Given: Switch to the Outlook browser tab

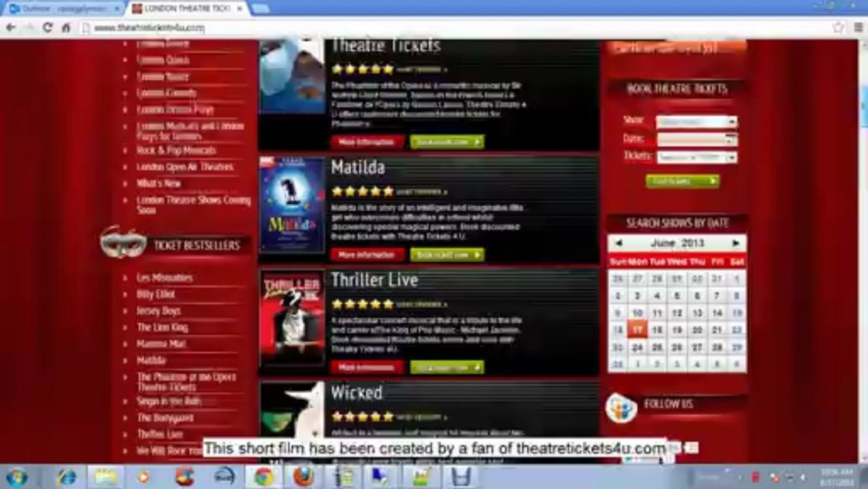Looking at the screenshot, I should 64,9.
